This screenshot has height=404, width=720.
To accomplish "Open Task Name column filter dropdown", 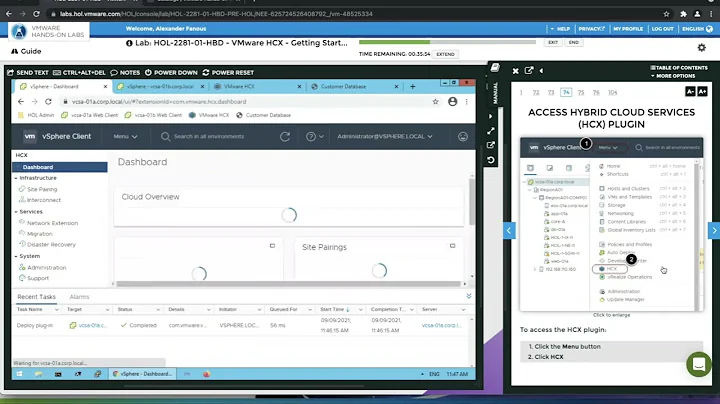I will [x=56, y=309].
